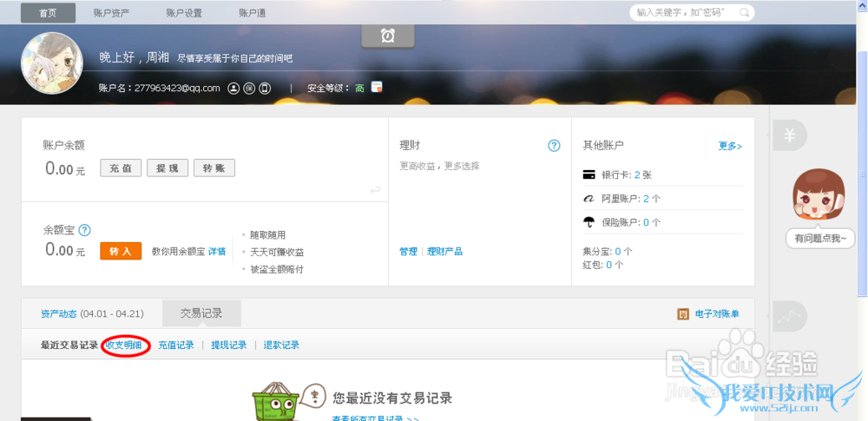
Task: Switch to the 交易记录 tab
Action: pos(201,313)
